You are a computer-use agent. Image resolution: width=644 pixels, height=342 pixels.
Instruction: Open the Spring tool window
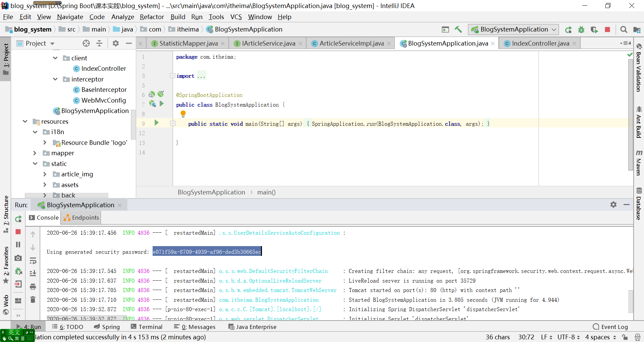pyautogui.click(x=107, y=327)
